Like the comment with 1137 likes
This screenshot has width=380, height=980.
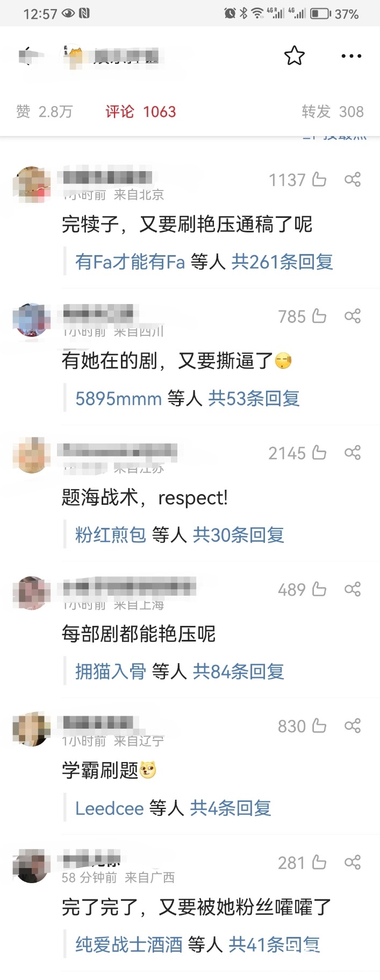319,179
